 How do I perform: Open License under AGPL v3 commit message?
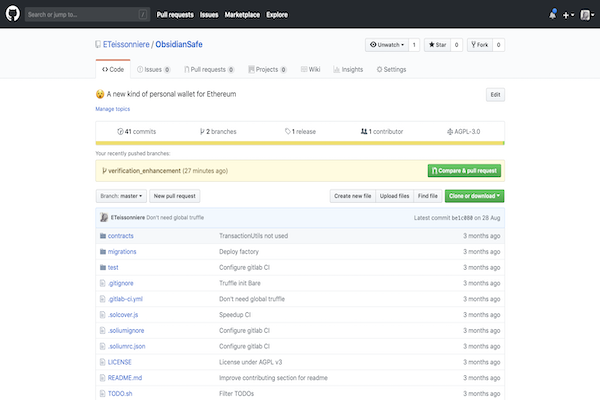[251, 362]
